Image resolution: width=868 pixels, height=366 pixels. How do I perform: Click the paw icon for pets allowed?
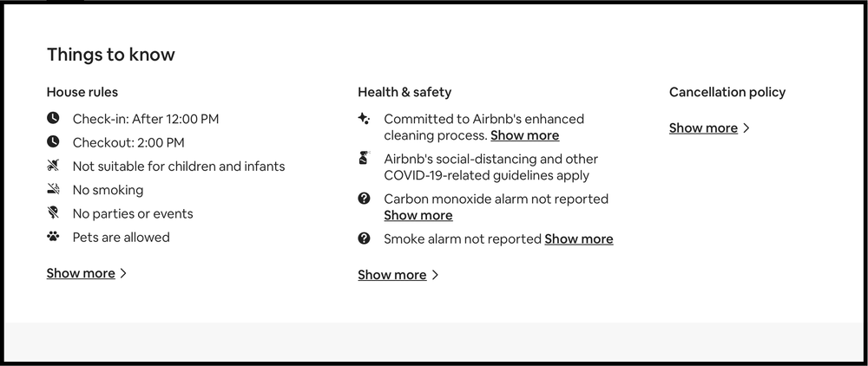pos(53,237)
